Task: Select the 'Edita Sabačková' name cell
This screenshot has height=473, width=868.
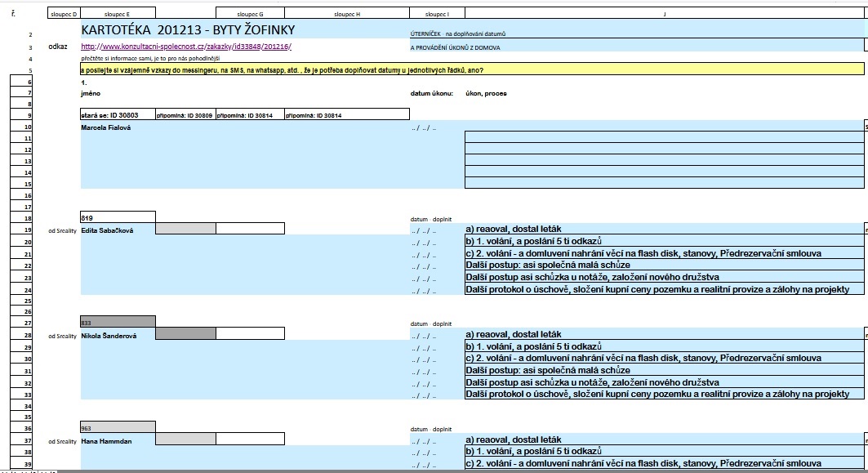Action: click(x=107, y=230)
